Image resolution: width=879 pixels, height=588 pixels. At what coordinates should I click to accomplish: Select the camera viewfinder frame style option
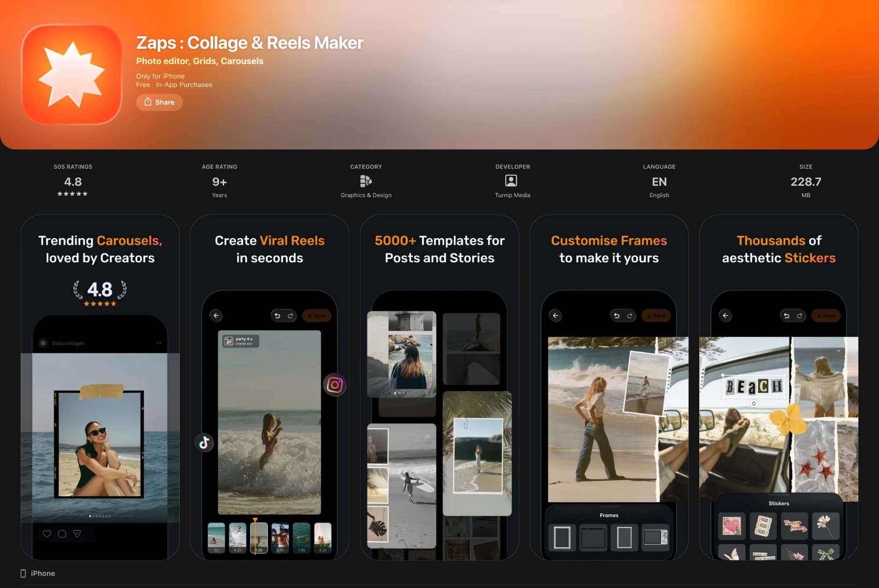click(655, 537)
